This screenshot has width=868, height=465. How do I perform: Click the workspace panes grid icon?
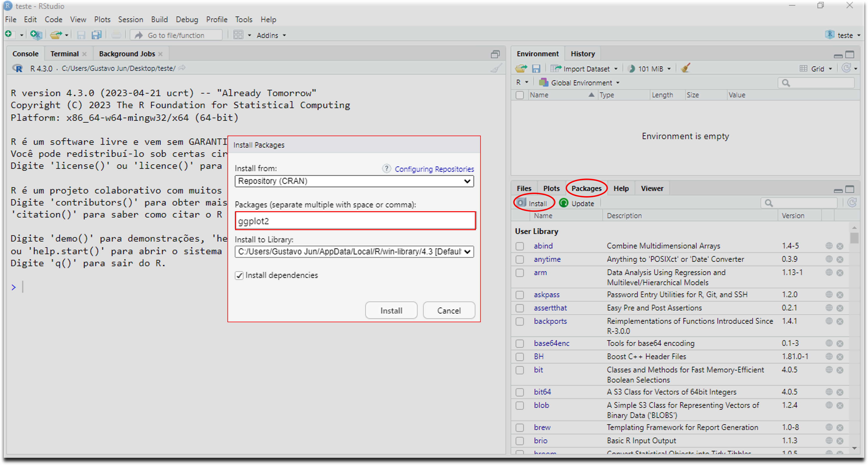(x=238, y=35)
